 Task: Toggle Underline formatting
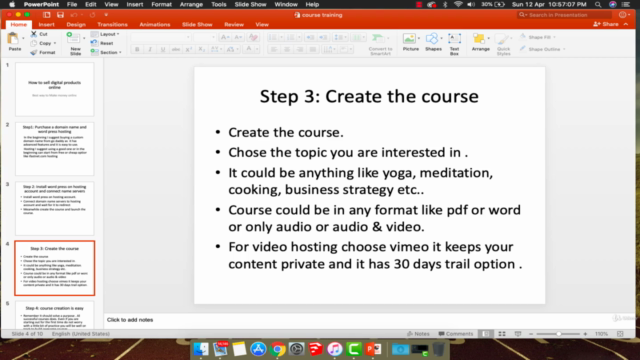[x=162, y=49]
